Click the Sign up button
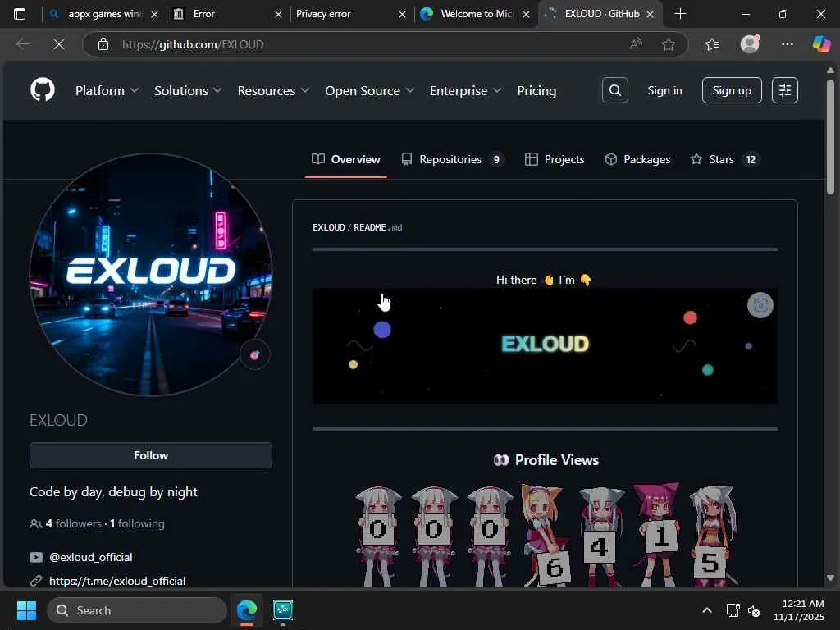 click(732, 90)
